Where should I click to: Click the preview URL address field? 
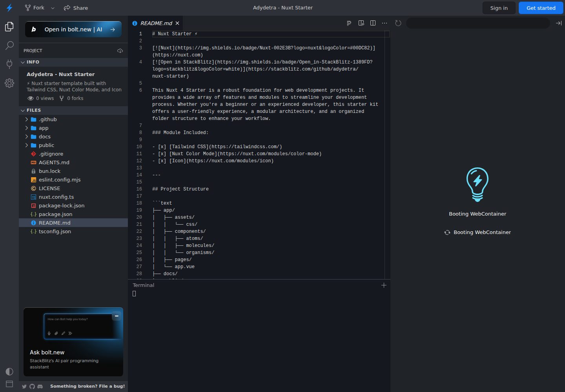(478, 23)
